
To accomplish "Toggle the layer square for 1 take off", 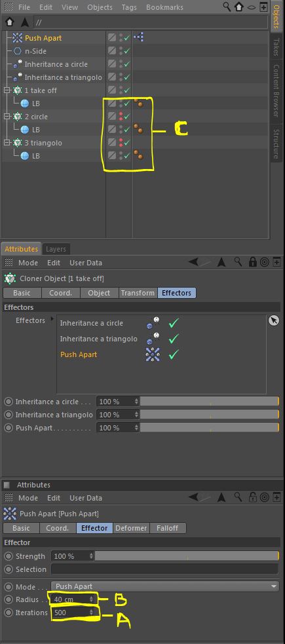I will pyautogui.click(x=111, y=90).
